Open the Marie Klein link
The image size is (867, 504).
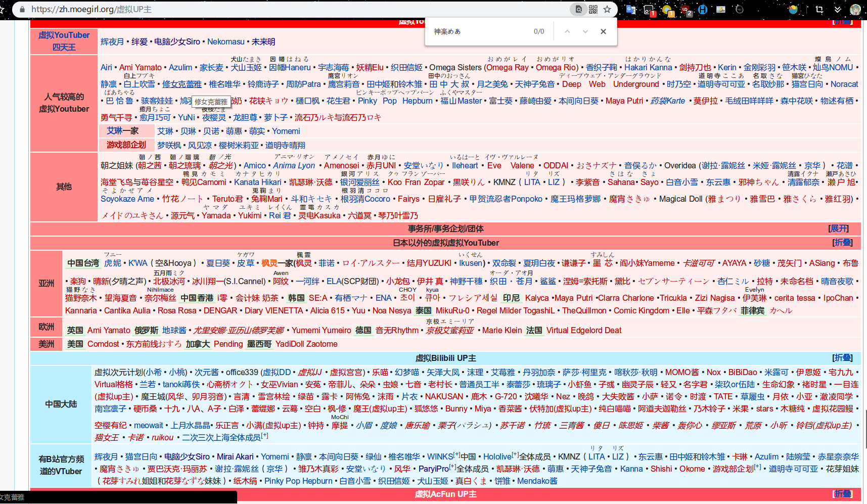tap(502, 330)
